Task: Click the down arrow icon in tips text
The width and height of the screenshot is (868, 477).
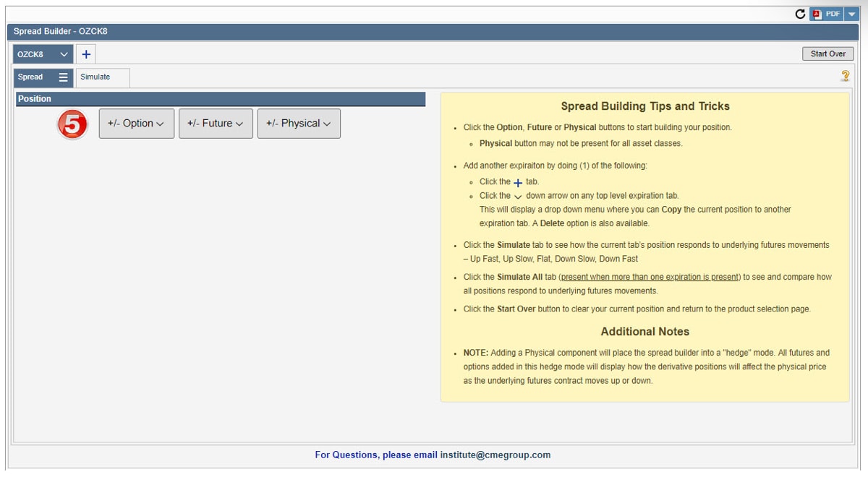Action: click(518, 196)
